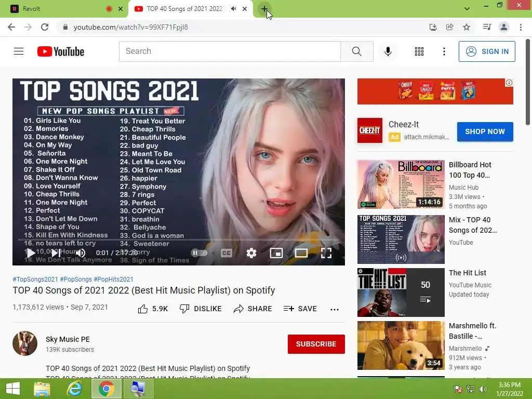Open the YouTube apps grid icon

click(419, 51)
